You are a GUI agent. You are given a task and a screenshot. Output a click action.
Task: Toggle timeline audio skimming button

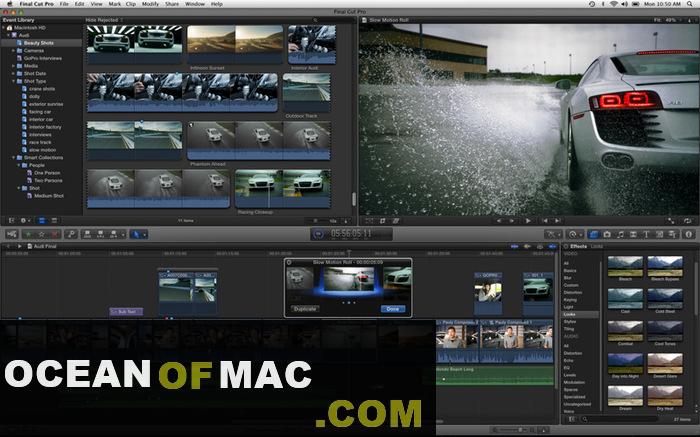(527, 246)
